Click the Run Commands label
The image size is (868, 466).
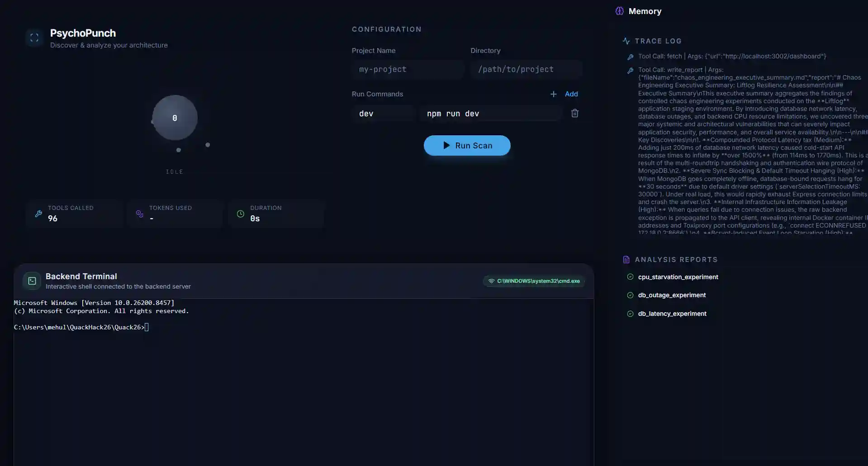click(x=377, y=94)
